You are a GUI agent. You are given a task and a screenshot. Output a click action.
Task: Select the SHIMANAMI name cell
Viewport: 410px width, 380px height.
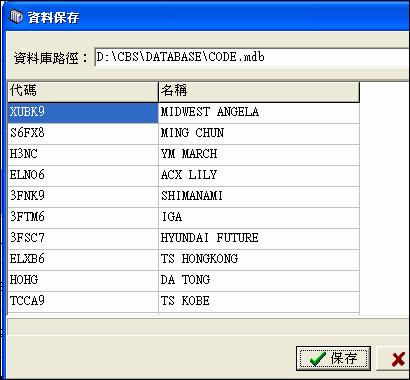tap(259, 197)
